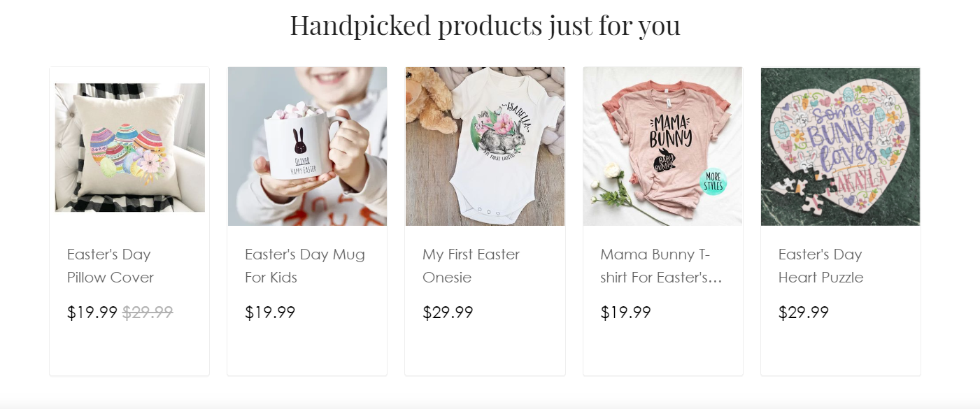The image size is (980, 409).
Task: Click the More Styles badge on T-shirt
Action: [x=713, y=181]
